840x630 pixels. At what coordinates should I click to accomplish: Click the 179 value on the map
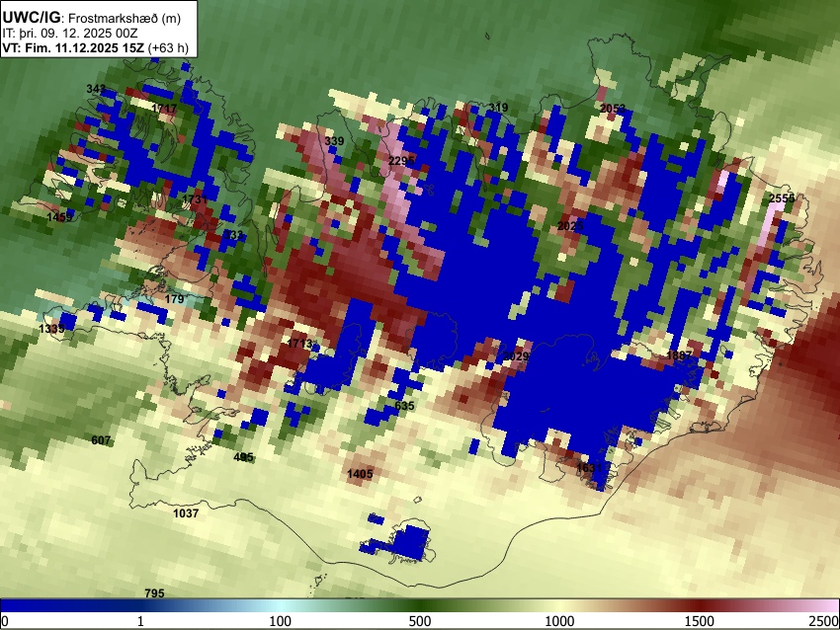[x=174, y=299]
